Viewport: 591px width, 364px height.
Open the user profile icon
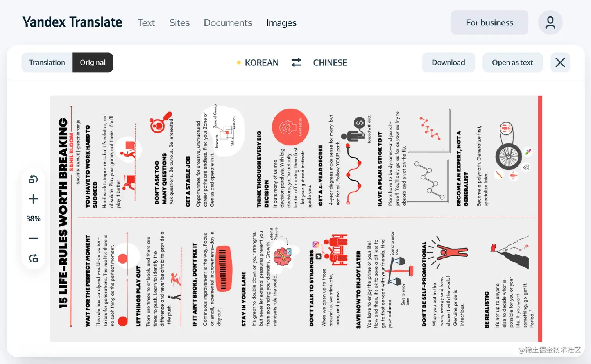click(550, 23)
